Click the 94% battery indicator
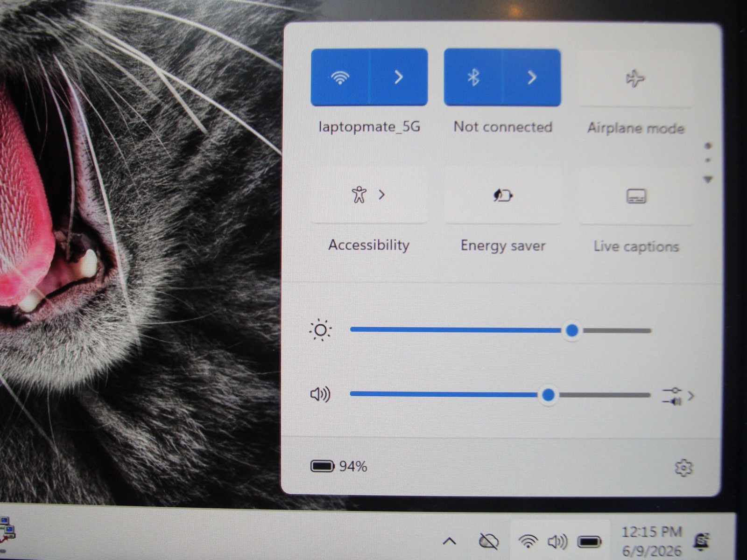 339,466
